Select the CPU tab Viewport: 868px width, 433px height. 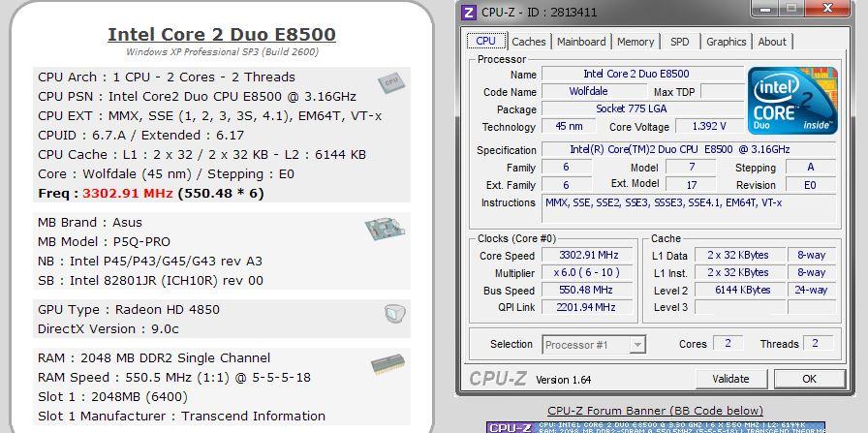coord(485,41)
